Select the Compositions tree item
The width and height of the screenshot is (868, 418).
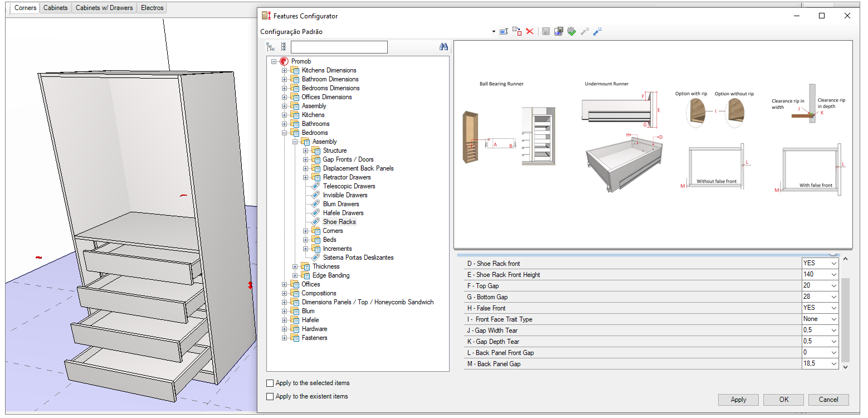pos(319,293)
